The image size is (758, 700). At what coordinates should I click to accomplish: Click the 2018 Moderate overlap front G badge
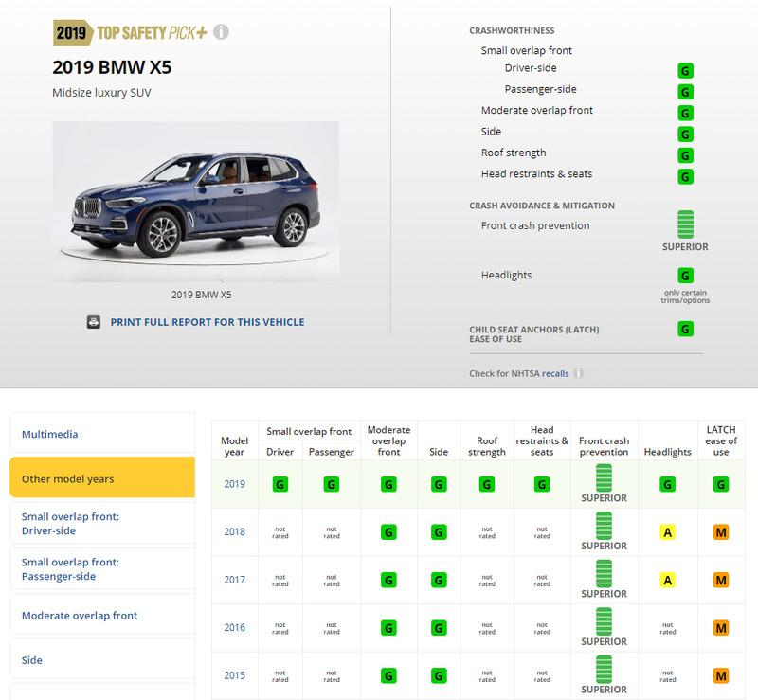click(388, 532)
